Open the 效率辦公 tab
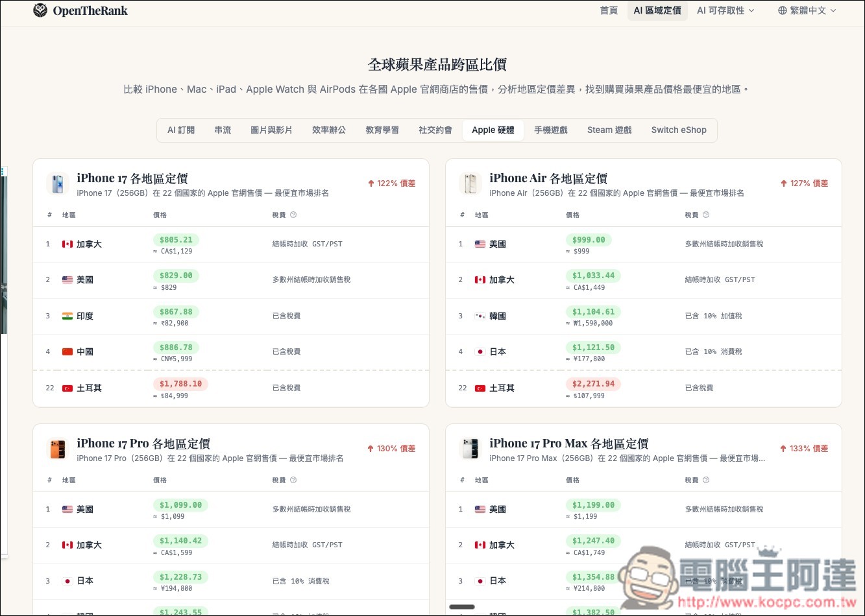Viewport: 865px width, 616px height. coord(329,130)
